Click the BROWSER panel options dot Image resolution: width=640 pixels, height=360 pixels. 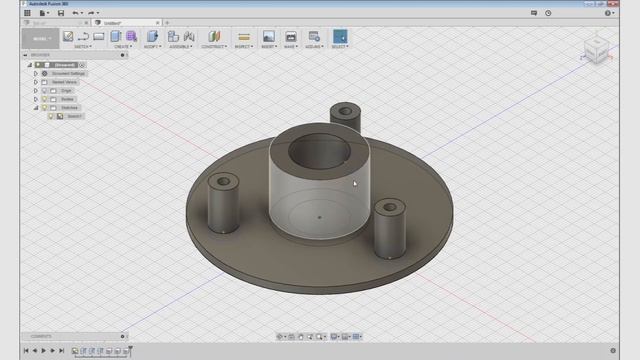click(122, 55)
